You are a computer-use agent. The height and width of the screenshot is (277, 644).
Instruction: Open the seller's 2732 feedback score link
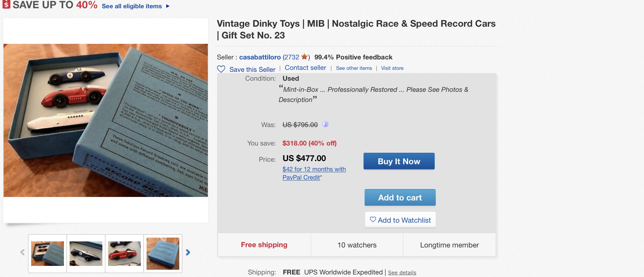(x=291, y=57)
